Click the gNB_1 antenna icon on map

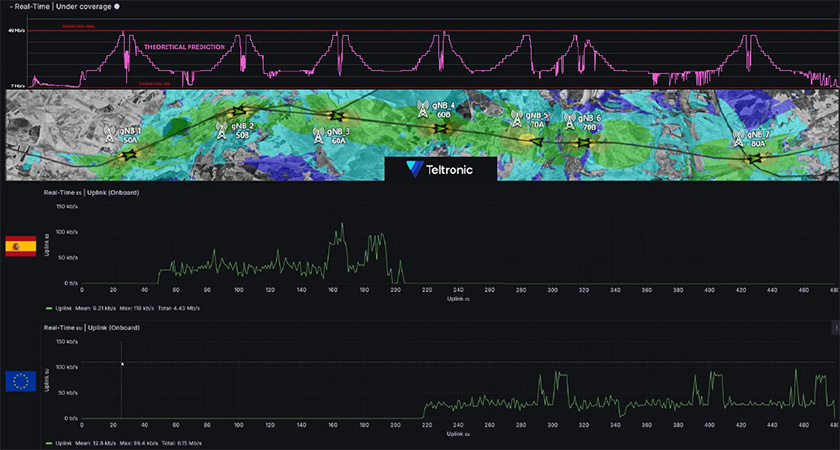(110, 131)
